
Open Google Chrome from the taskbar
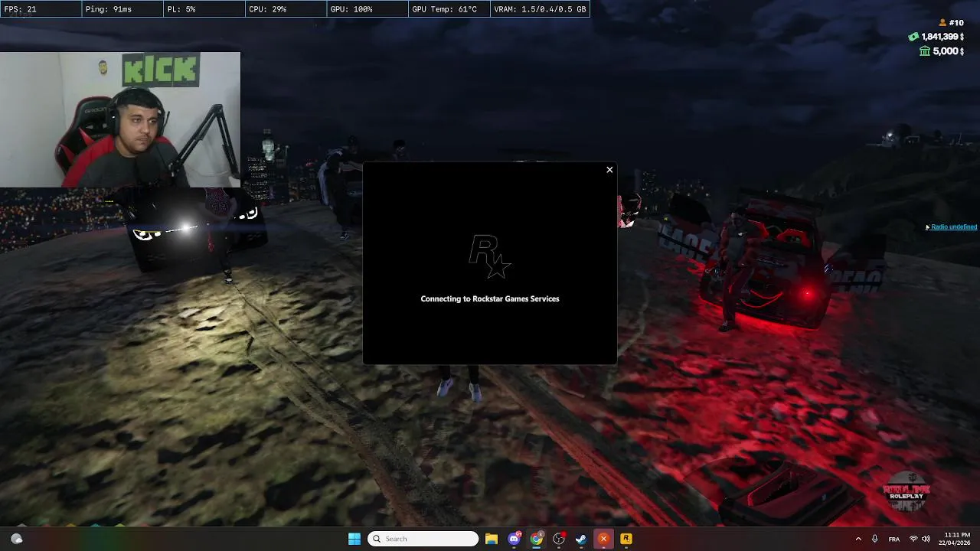537,539
